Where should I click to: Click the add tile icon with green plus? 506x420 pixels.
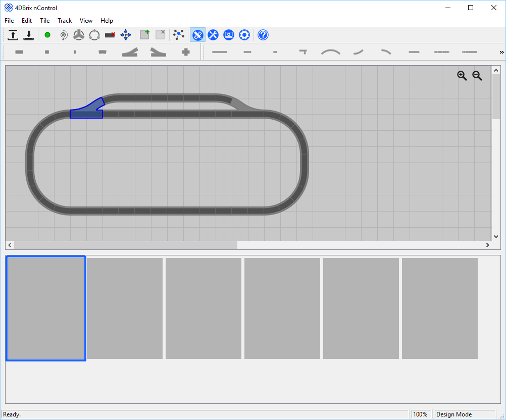coord(144,35)
